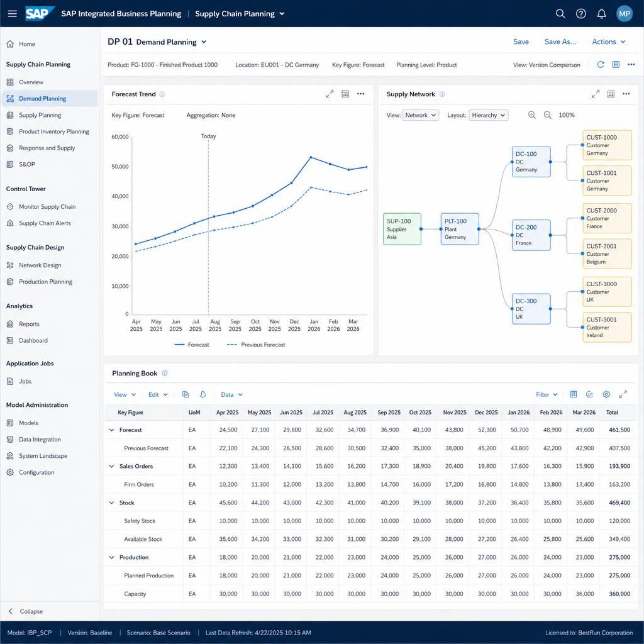Select the SUP-100 Supplier Asia node

coord(402,229)
